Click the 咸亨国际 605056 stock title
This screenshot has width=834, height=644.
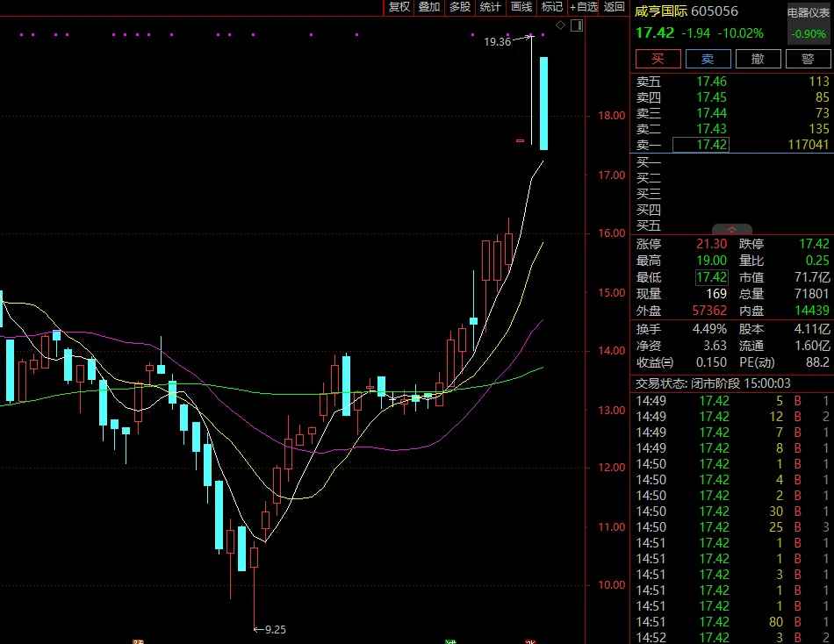click(x=687, y=11)
